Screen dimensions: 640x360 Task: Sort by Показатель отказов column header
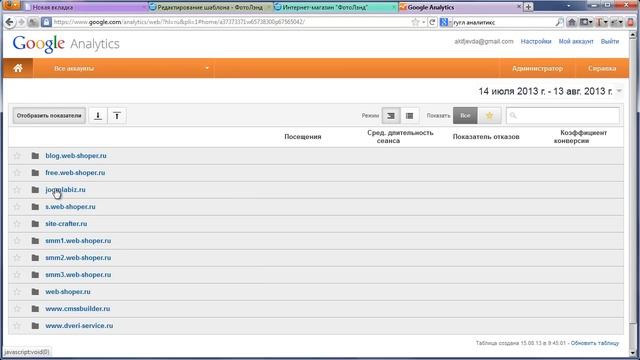pos(486,137)
